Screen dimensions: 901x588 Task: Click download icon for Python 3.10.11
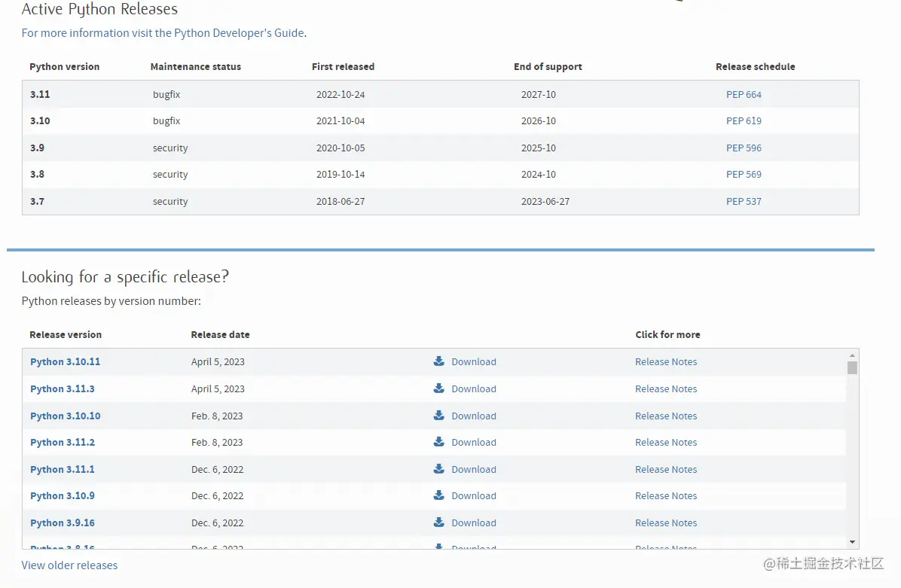coord(438,361)
